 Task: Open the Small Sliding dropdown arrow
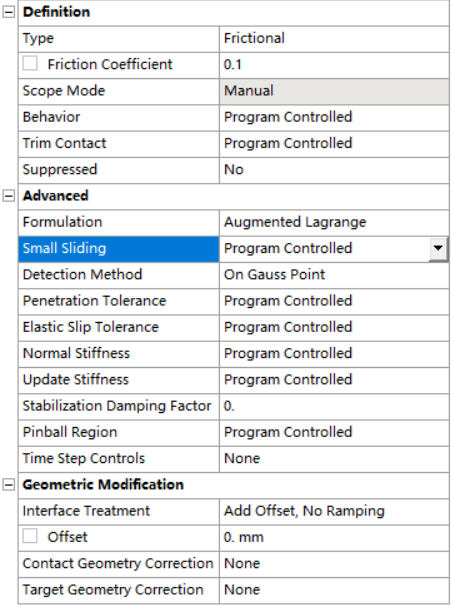[438, 249]
